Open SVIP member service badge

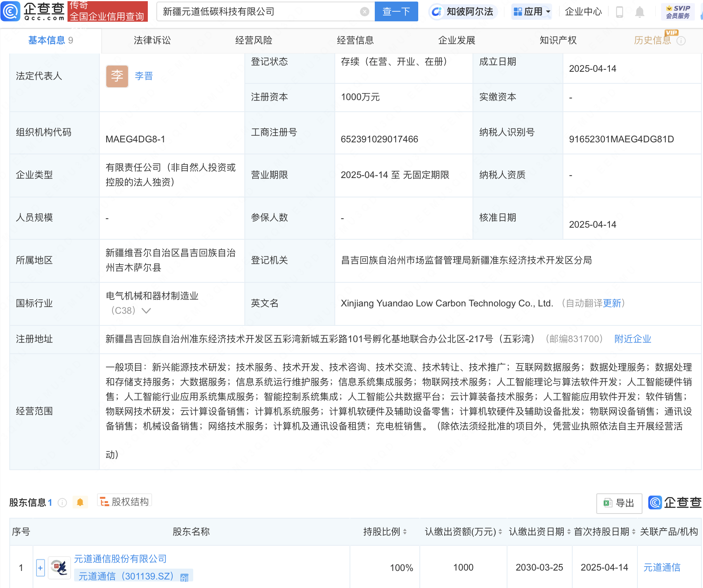[x=678, y=12]
